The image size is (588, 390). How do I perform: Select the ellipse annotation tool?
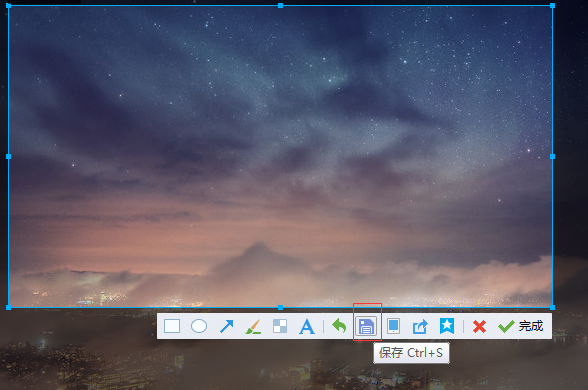coord(199,326)
